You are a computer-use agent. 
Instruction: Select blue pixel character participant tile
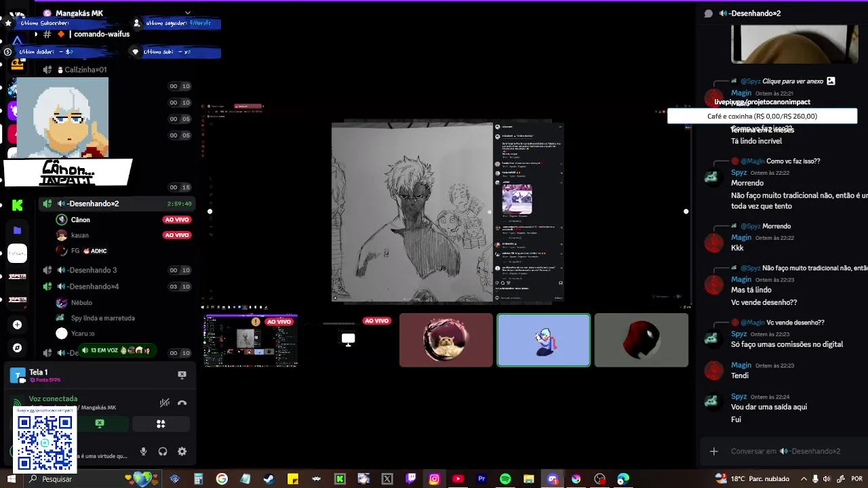[544, 340]
